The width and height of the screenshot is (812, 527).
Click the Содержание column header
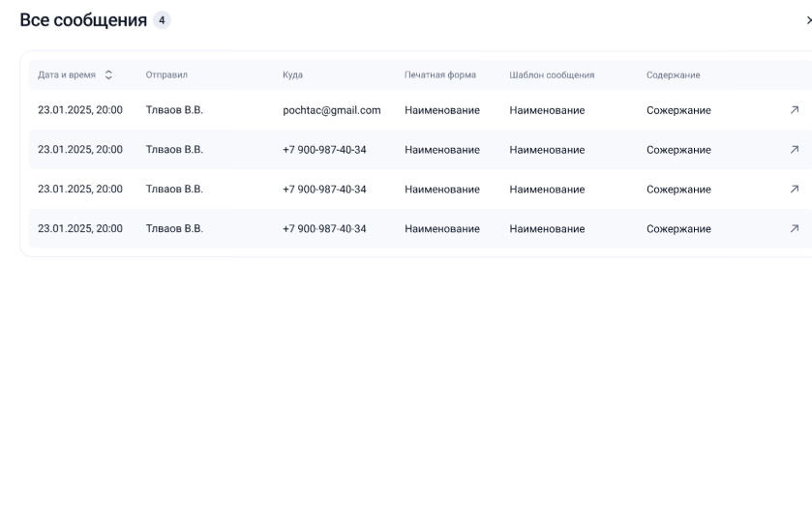(673, 75)
